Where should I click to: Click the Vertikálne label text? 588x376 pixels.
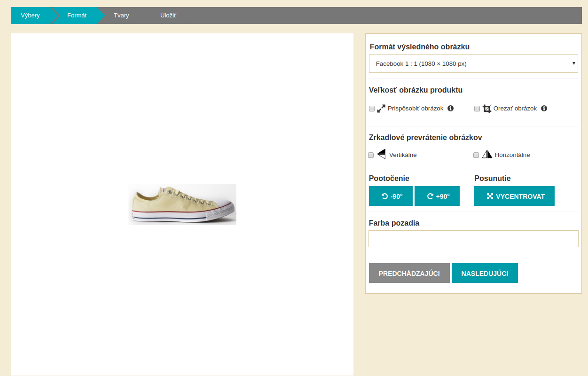pos(403,155)
